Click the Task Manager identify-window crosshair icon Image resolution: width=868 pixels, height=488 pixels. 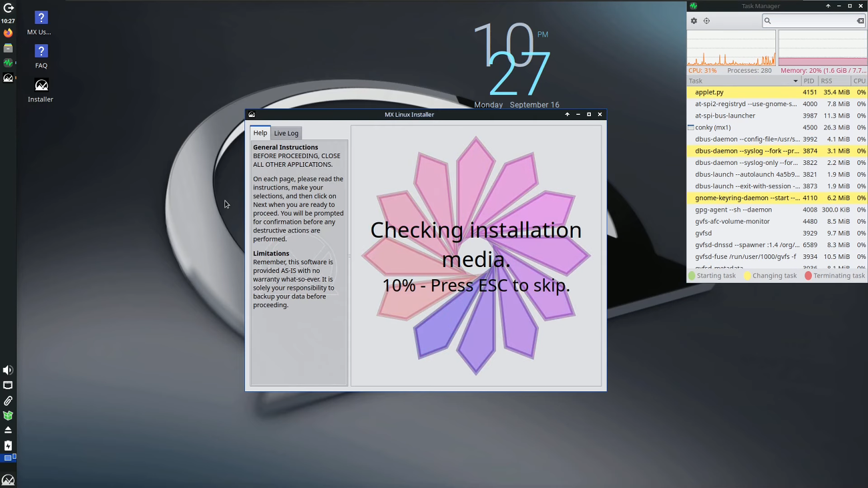pyautogui.click(x=706, y=21)
